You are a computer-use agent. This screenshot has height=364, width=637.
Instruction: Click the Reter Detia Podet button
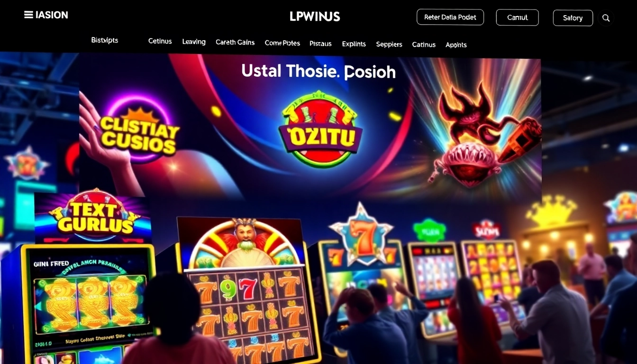coord(450,17)
